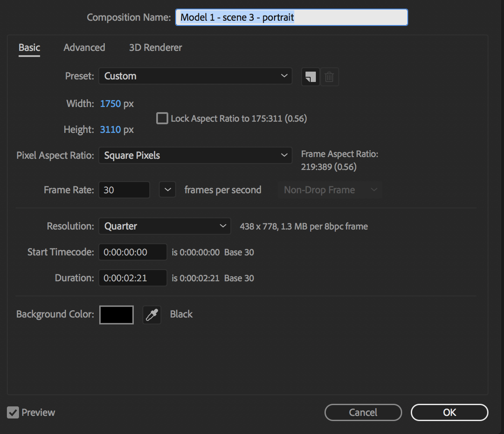The width and height of the screenshot is (504, 434).
Task: Click the save preset icon
Action: click(310, 77)
